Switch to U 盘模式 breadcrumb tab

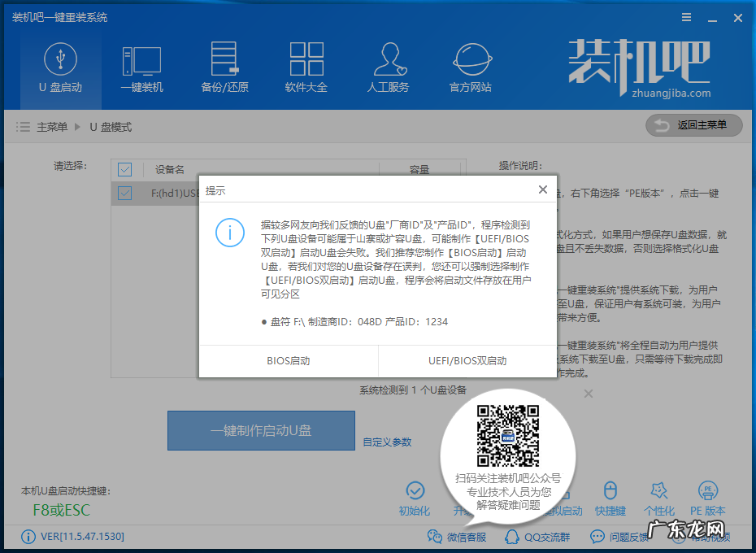pyautogui.click(x=111, y=126)
